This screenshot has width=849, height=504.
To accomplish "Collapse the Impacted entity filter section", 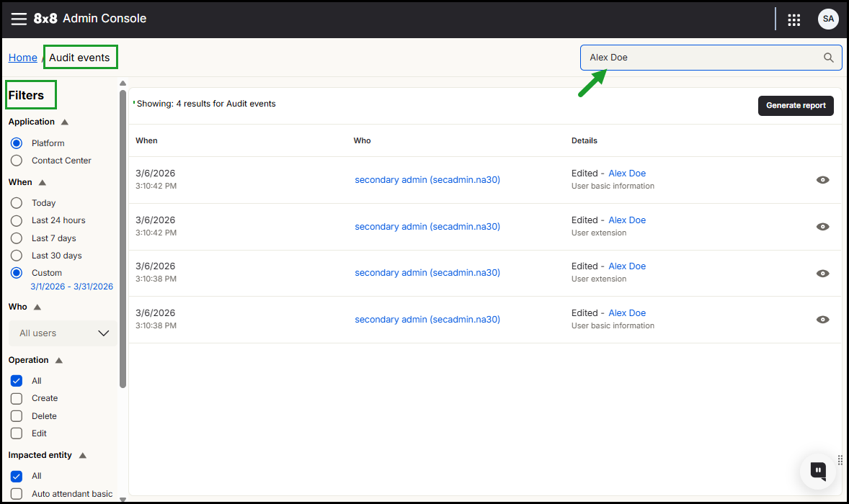I will click(x=83, y=455).
